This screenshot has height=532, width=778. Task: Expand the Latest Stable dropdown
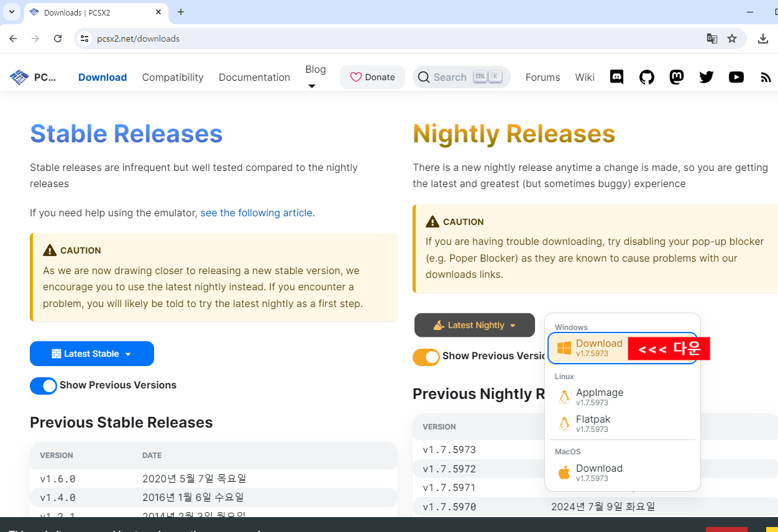92,354
